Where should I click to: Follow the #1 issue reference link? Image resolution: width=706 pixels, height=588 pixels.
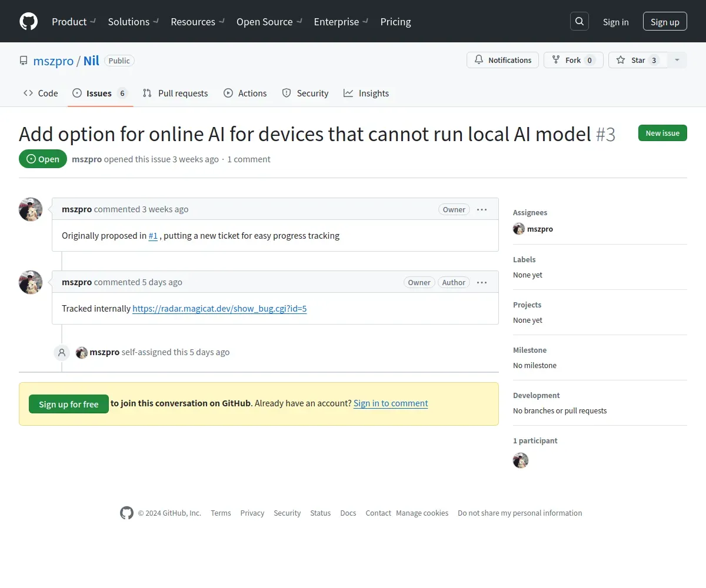153,235
